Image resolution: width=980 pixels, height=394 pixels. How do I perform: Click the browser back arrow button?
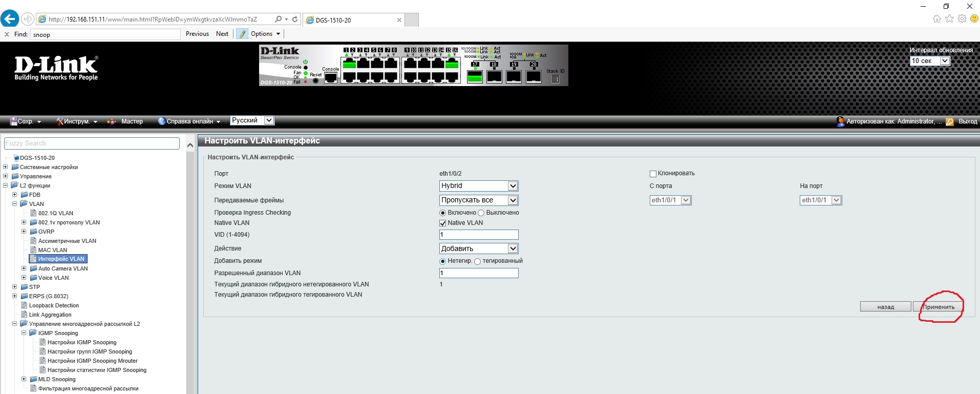coord(10,19)
